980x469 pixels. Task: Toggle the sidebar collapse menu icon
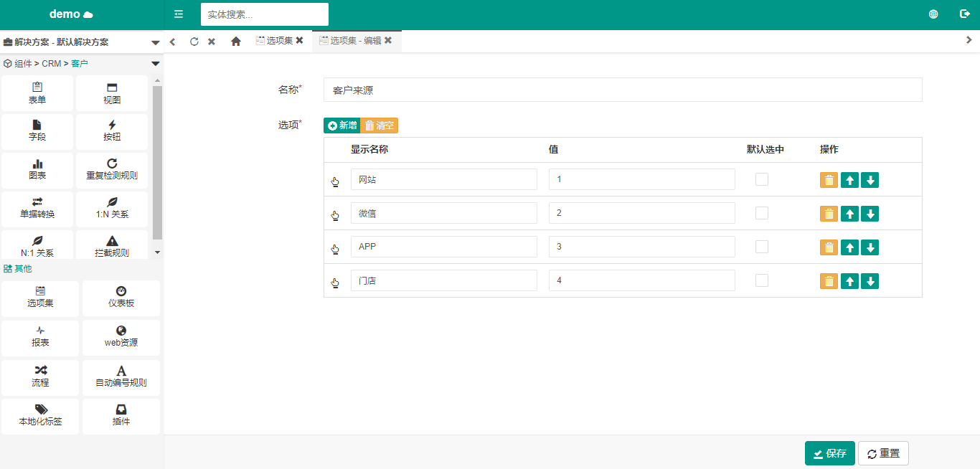click(179, 14)
